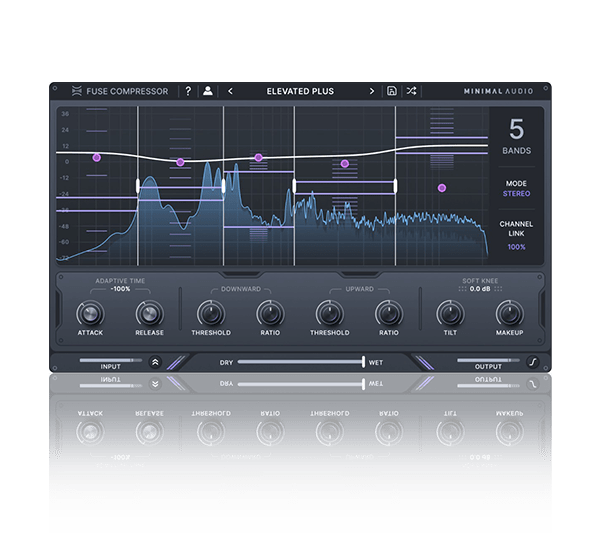Open the help question mark icon
Screen dimensions: 600x543
(x=188, y=91)
